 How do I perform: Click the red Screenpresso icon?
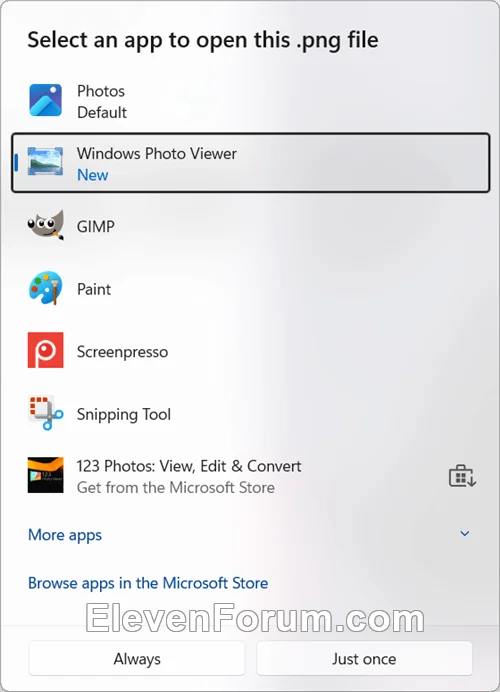click(x=45, y=350)
